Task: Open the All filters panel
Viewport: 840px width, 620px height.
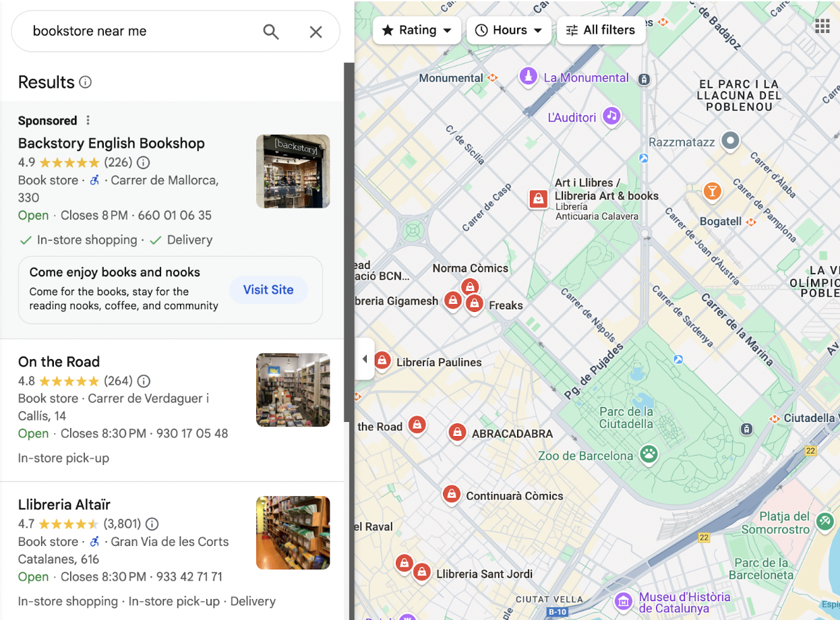Action: [x=601, y=30]
